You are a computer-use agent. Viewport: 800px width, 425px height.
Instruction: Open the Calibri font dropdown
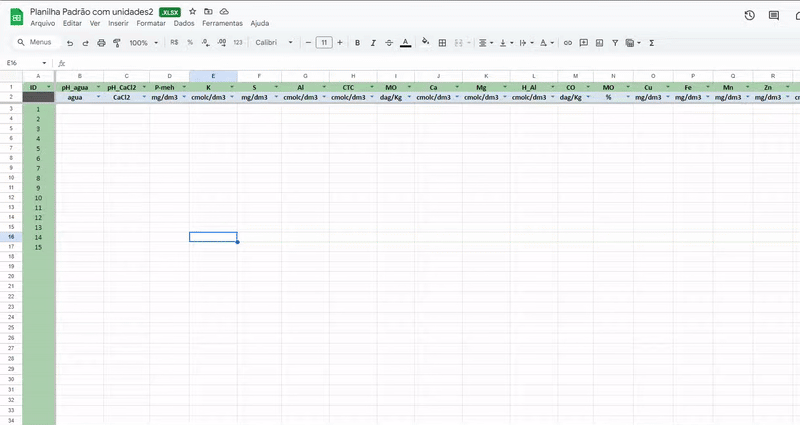tap(274, 43)
